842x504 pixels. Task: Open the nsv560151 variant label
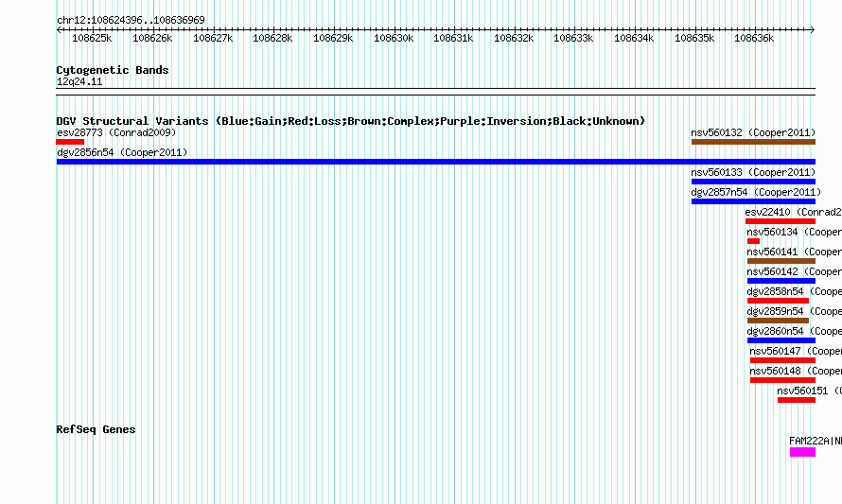(x=809, y=391)
